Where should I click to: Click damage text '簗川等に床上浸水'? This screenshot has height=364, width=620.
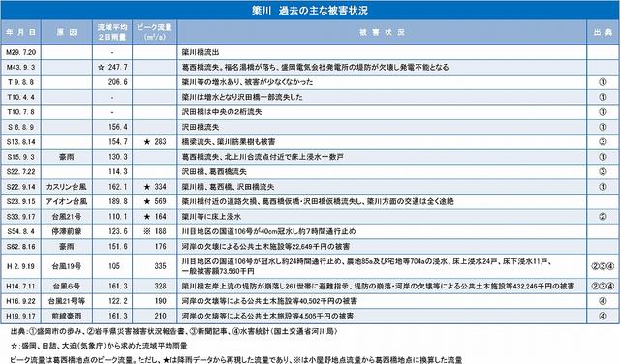211,217
